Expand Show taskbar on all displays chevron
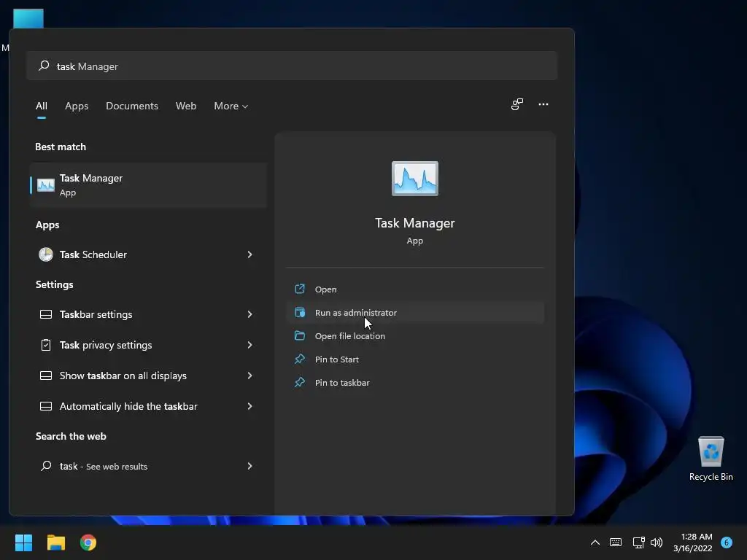Viewport: 747px width, 560px height. coord(249,376)
